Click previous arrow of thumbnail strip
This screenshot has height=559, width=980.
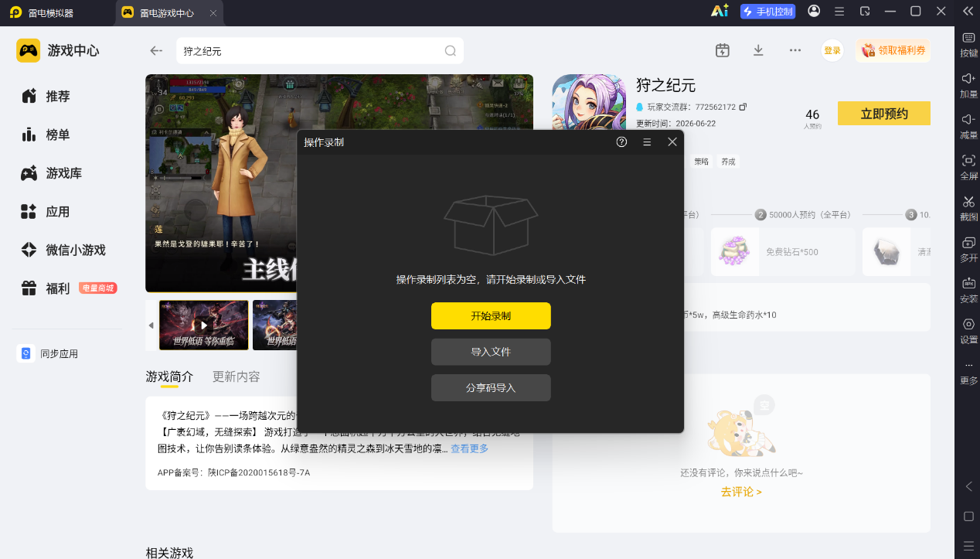(151, 326)
